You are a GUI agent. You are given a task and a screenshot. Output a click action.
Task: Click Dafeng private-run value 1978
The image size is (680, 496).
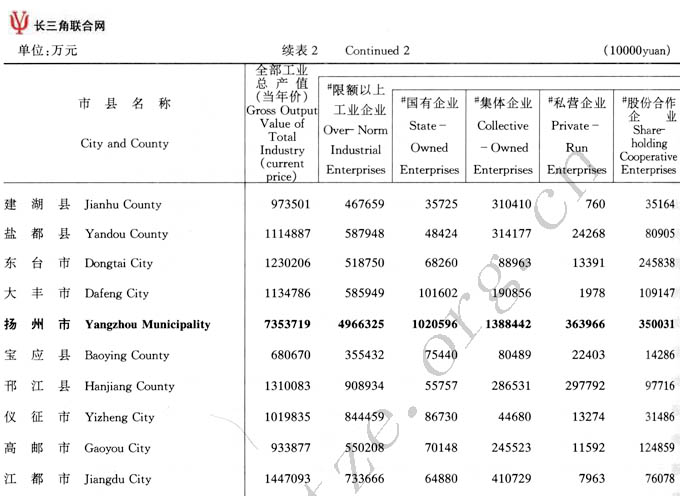(x=592, y=294)
